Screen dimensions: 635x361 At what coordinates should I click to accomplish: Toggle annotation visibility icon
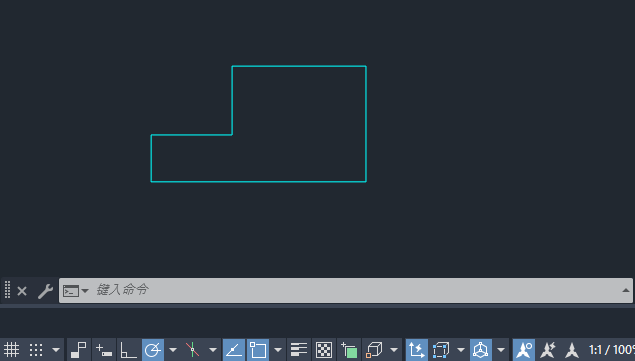524,350
